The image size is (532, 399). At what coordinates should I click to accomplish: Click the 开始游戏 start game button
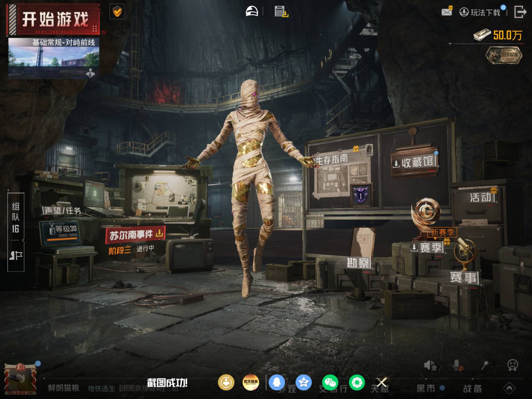tap(54, 19)
